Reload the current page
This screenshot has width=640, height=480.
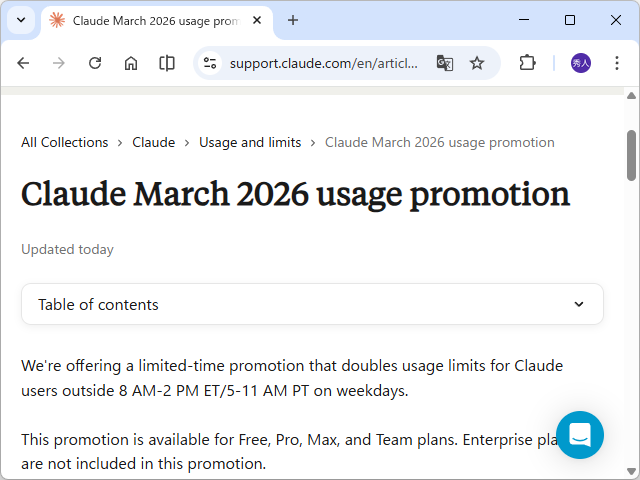(x=95, y=63)
